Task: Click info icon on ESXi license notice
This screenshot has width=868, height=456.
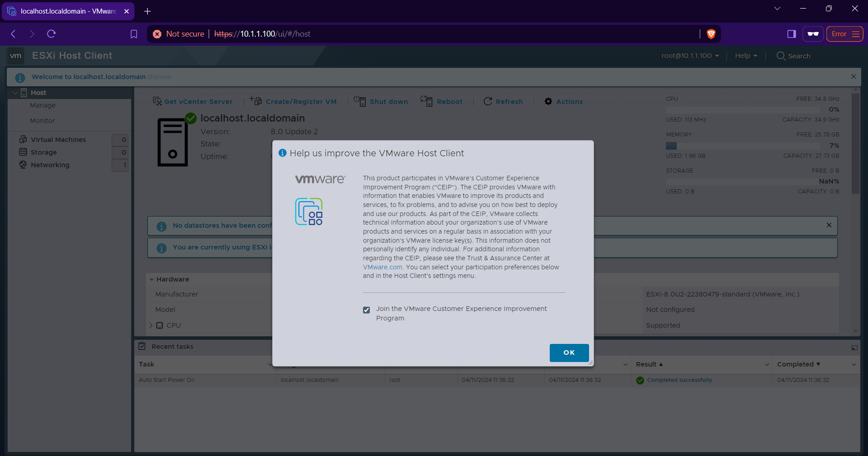Action: pos(161,248)
